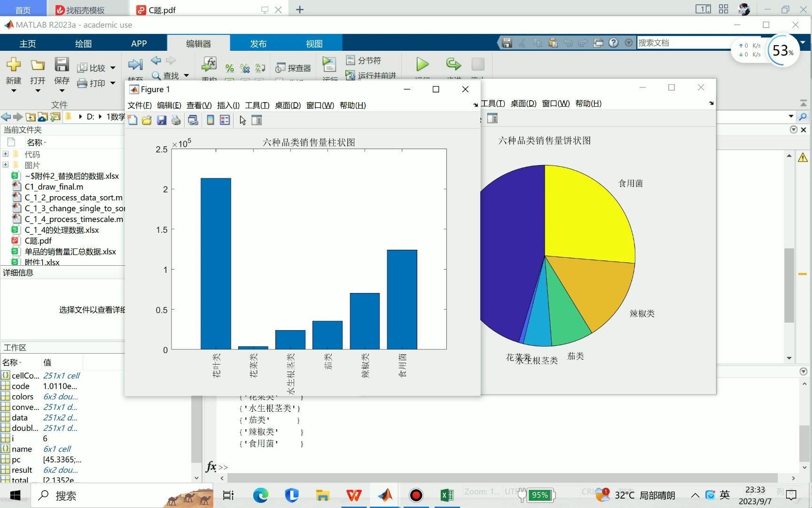Open Microsoft Edge from taskbar
This screenshot has width=812, height=508.
(260, 495)
